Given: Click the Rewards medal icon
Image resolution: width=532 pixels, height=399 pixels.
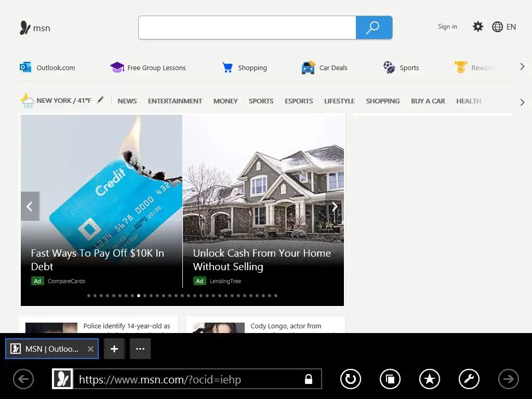Looking at the screenshot, I should point(461,67).
